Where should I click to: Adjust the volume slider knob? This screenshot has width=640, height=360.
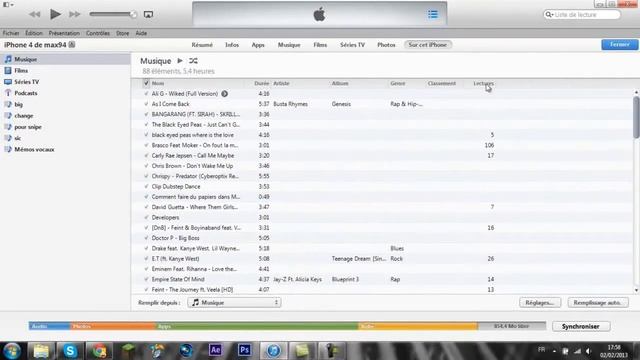click(x=133, y=14)
